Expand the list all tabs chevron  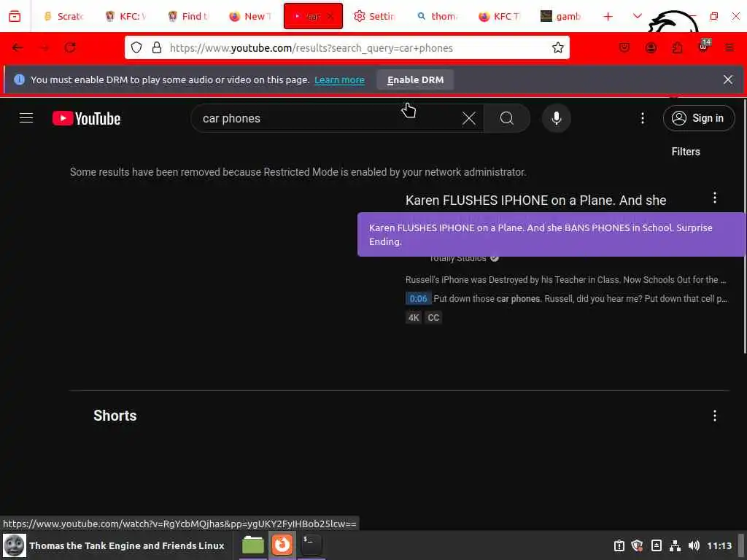point(637,16)
